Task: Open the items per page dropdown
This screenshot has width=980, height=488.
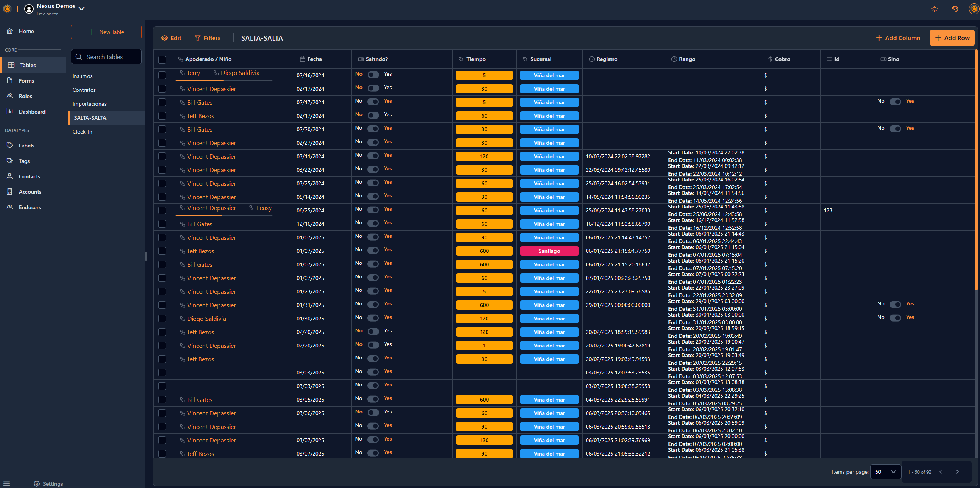Action: [885, 472]
